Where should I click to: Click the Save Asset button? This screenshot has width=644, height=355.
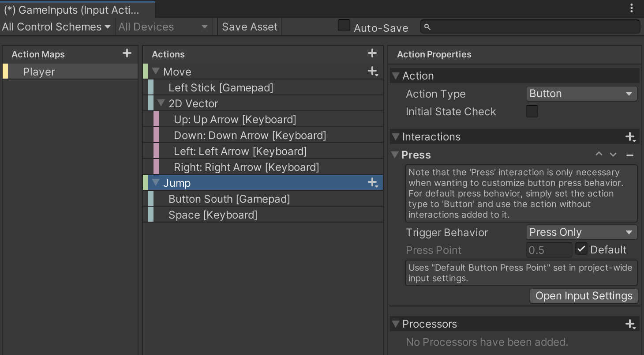pos(250,27)
